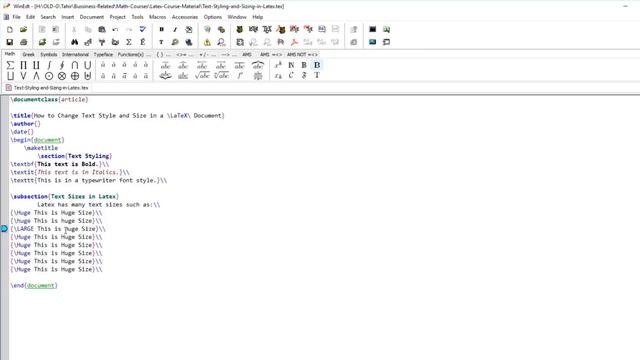Click the Sigma icon in main toolbar
The width and height of the screenshot is (640, 360).
(x=129, y=42)
